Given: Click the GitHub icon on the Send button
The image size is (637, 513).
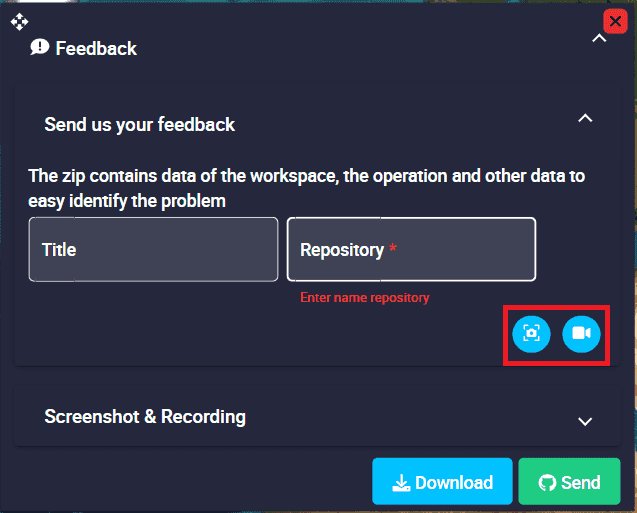Looking at the screenshot, I should [547, 483].
